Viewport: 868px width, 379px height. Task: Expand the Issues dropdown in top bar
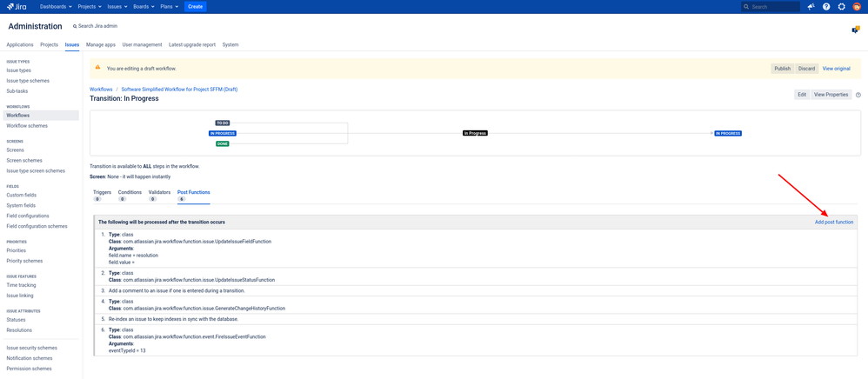tap(118, 7)
